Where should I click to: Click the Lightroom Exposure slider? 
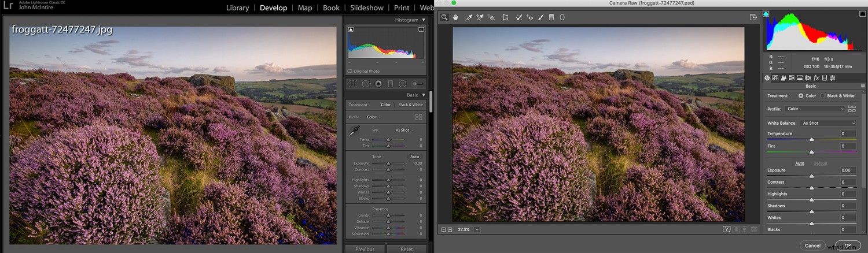387,163
